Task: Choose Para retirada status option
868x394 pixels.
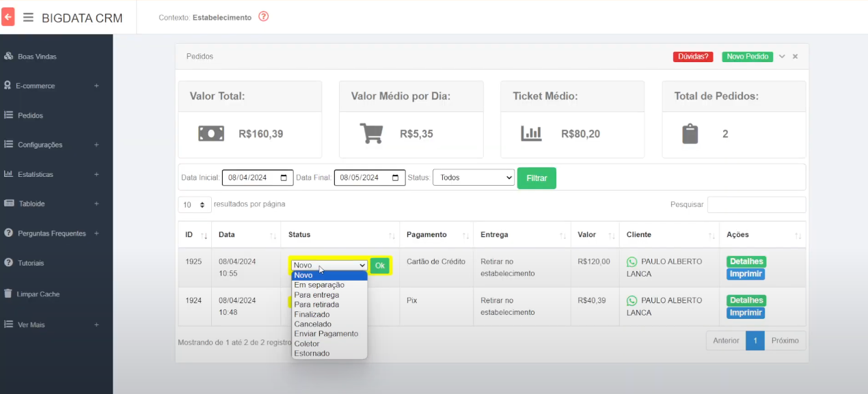Action: click(x=329, y=305)
